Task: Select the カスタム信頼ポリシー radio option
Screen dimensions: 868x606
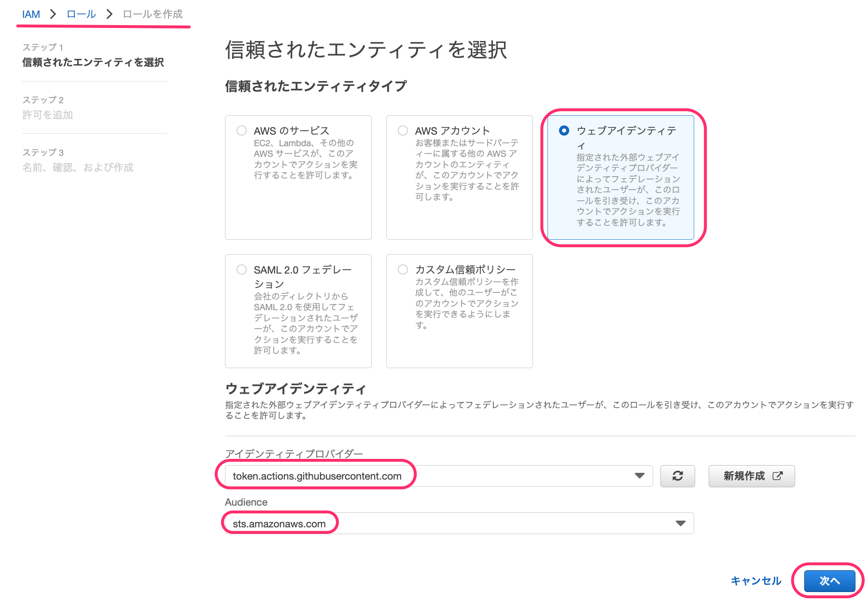Action: point(403,270)
